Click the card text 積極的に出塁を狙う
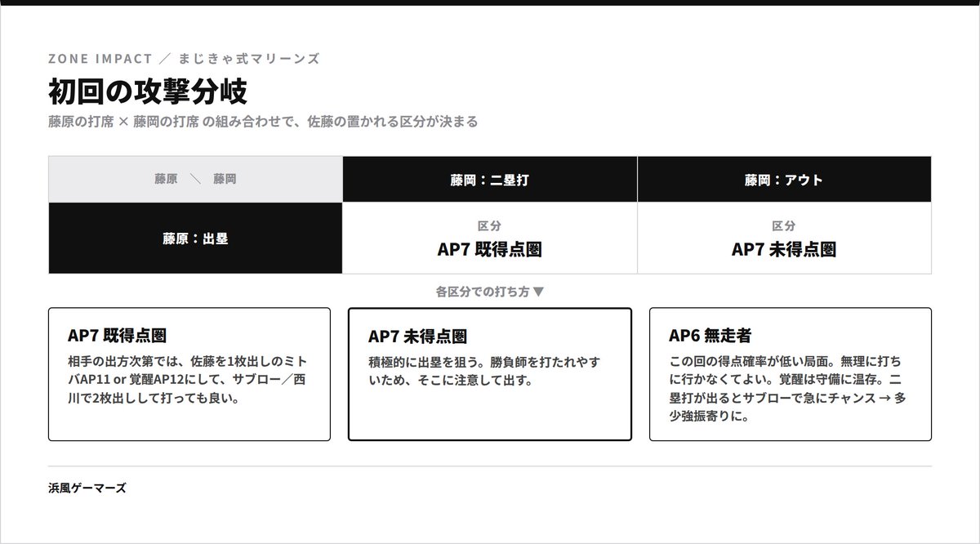The width and height of the screenshot is (980, 544). (x=484, y=371)
